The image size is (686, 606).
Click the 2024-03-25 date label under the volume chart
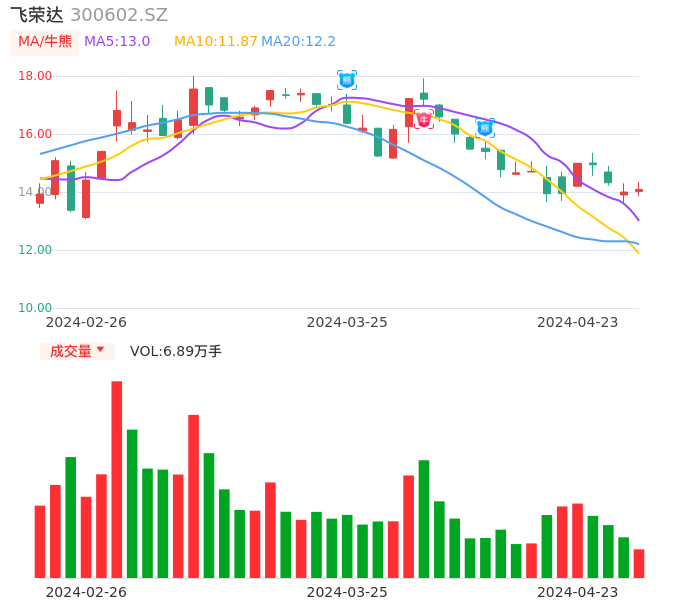pyautogui.click(x=347, y=591)
